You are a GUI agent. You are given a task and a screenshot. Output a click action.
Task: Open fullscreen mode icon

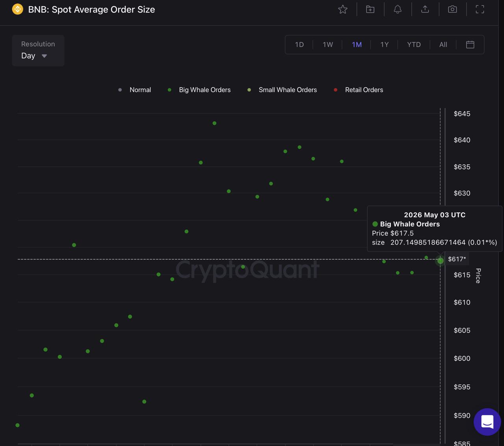tap(480, 9)
